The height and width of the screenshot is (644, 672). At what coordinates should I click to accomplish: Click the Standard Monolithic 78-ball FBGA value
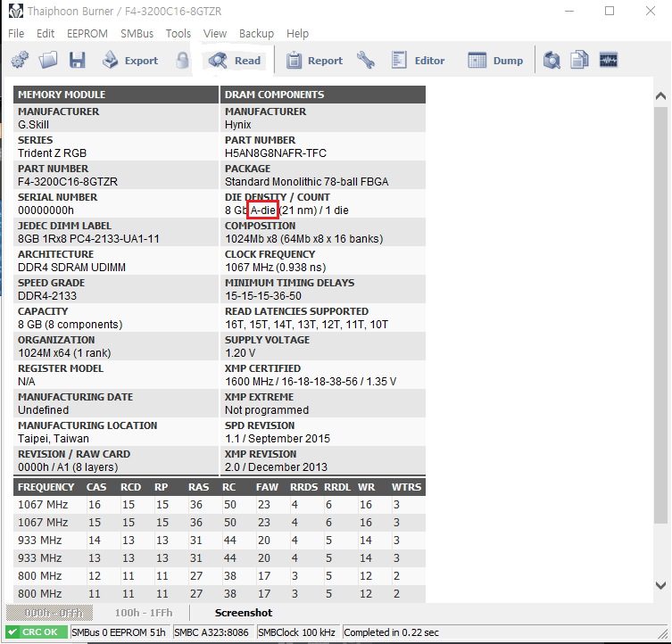[x=306, y=182]
